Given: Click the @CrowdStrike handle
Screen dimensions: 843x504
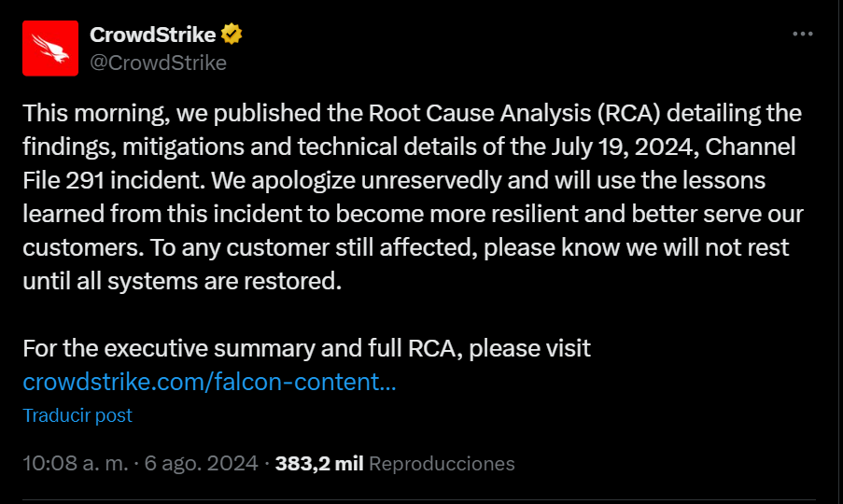Looking at the screenshot, I should pyautogui.click(x=158, y=63).
